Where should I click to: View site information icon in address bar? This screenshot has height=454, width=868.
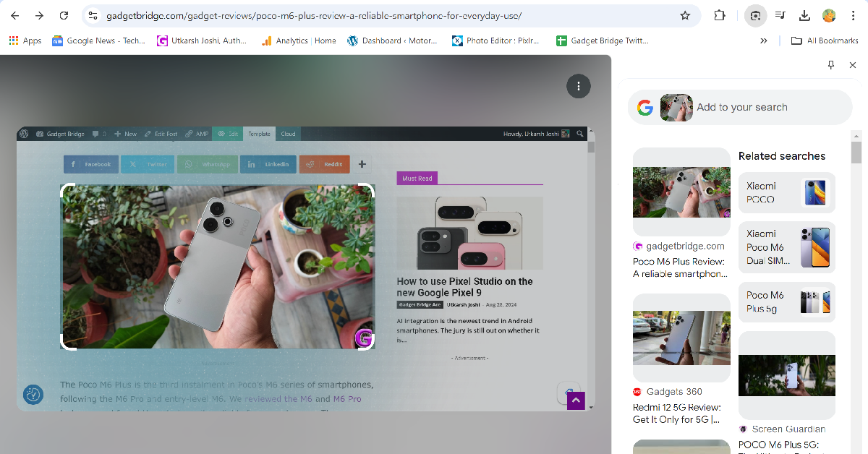[93, 15]
